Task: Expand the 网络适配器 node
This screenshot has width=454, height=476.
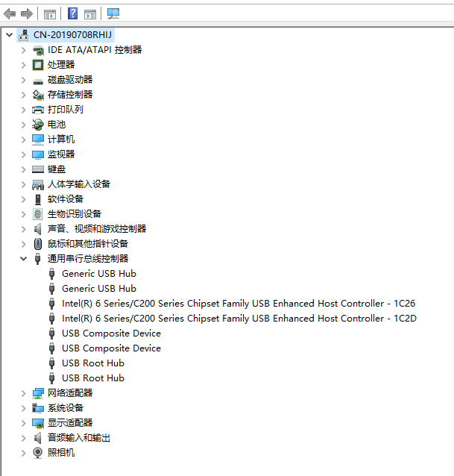Action: pyautogui.click(x=24, y=393)
